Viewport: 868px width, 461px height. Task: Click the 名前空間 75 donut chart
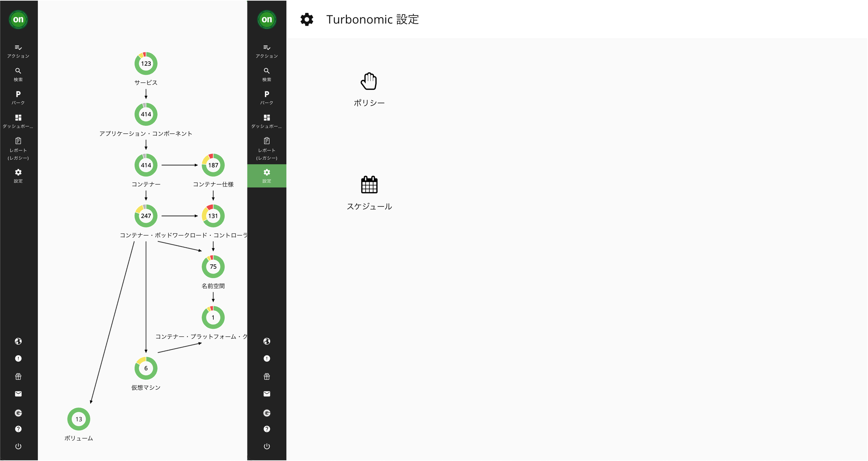click(x=213, y=267)
